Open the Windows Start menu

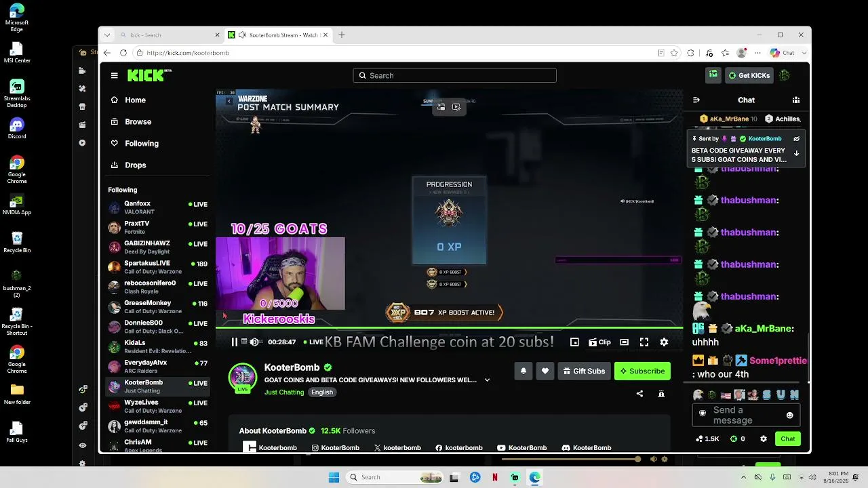(x=334, y=477)
